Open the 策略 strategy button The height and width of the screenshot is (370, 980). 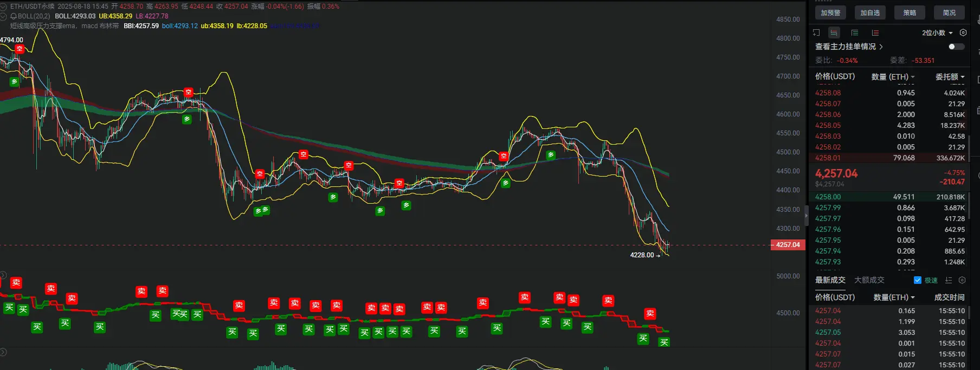pos(910,13)
